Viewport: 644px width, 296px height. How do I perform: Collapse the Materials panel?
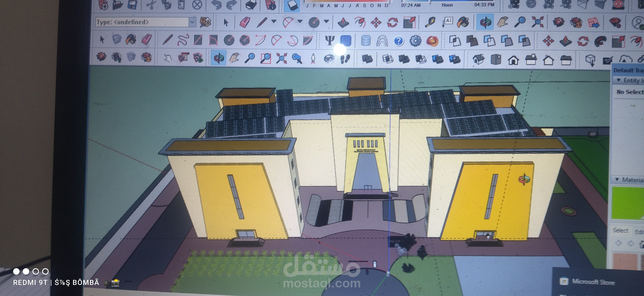click(617, 179)
